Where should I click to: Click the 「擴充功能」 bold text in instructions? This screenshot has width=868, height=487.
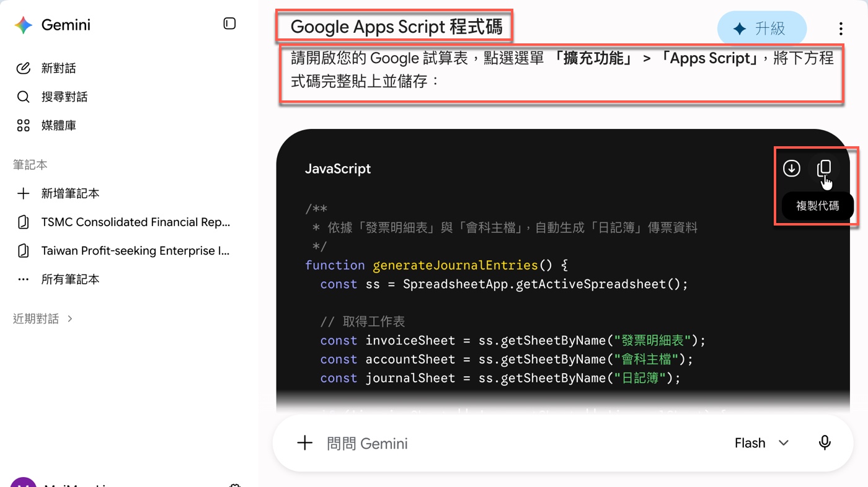(x=592, y=58)
